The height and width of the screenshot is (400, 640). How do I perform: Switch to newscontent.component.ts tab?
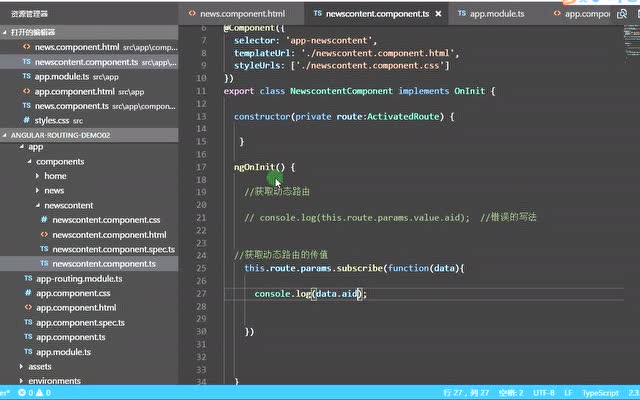(x=377, y=13)
